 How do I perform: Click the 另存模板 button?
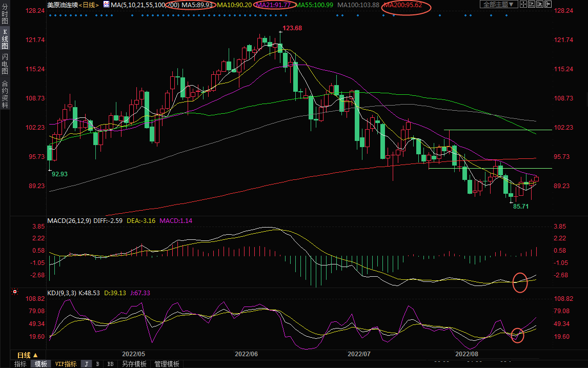pos(134,364)
